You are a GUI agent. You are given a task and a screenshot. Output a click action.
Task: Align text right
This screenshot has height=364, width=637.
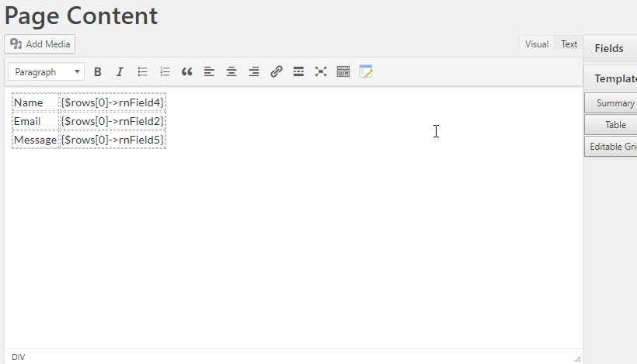pos(254,72)
